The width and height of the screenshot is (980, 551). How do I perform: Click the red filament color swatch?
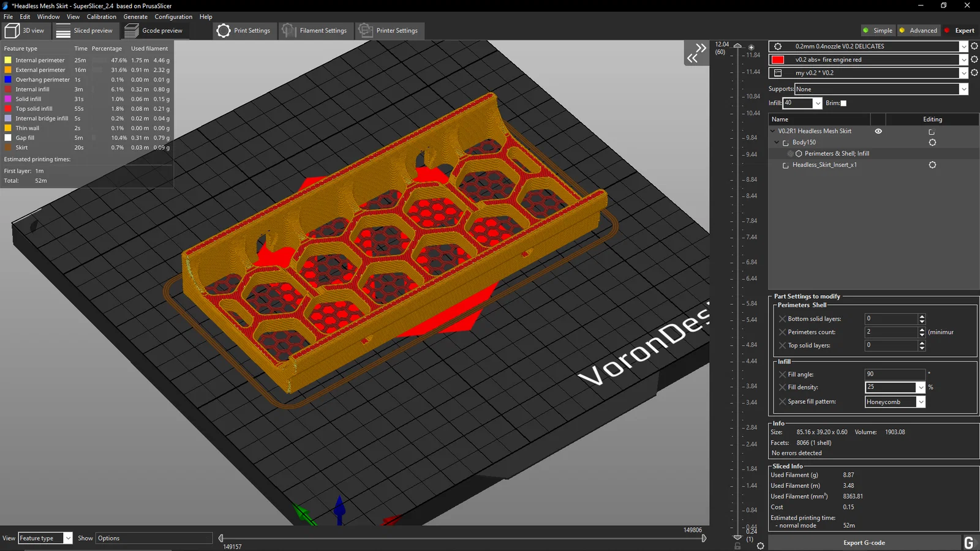778,59
